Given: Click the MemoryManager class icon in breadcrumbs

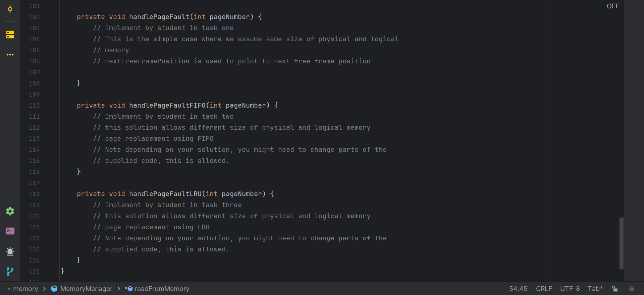Looking at the screenshot, I should pos(54,289).
